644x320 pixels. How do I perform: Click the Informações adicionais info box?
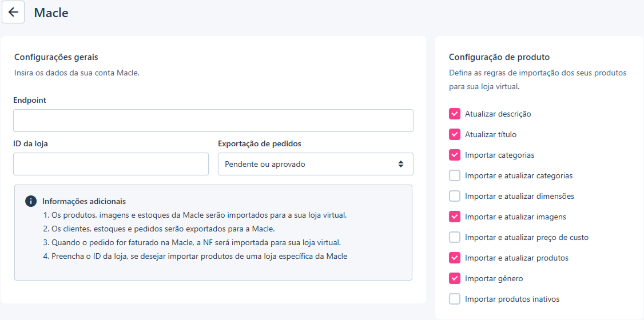213,233
